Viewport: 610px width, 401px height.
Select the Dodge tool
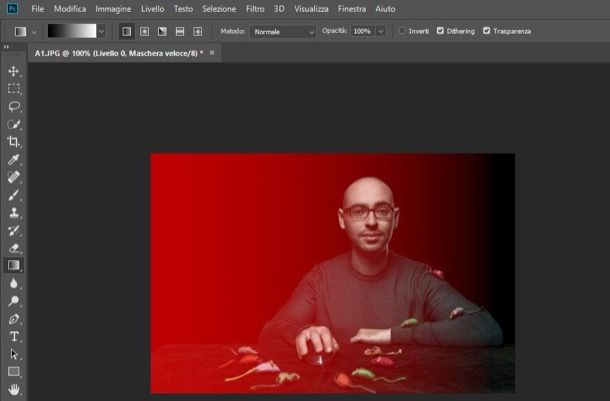[x=14, y=301]
